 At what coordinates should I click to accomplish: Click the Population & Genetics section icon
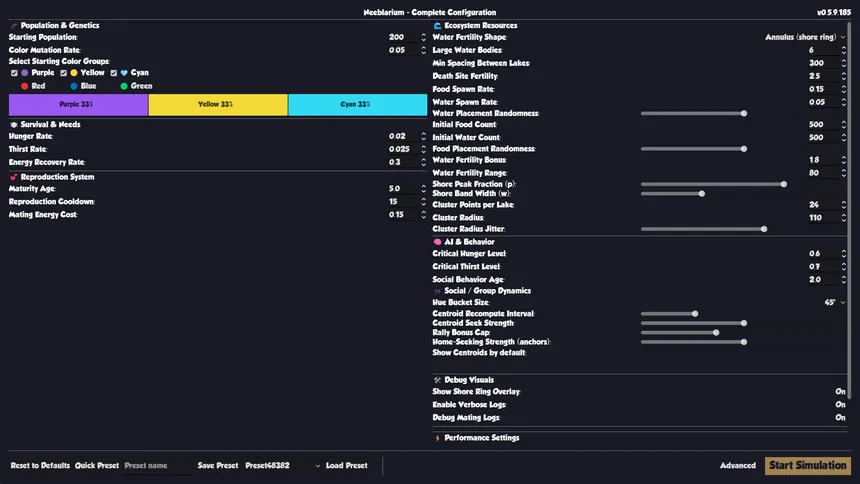point(14,26)
